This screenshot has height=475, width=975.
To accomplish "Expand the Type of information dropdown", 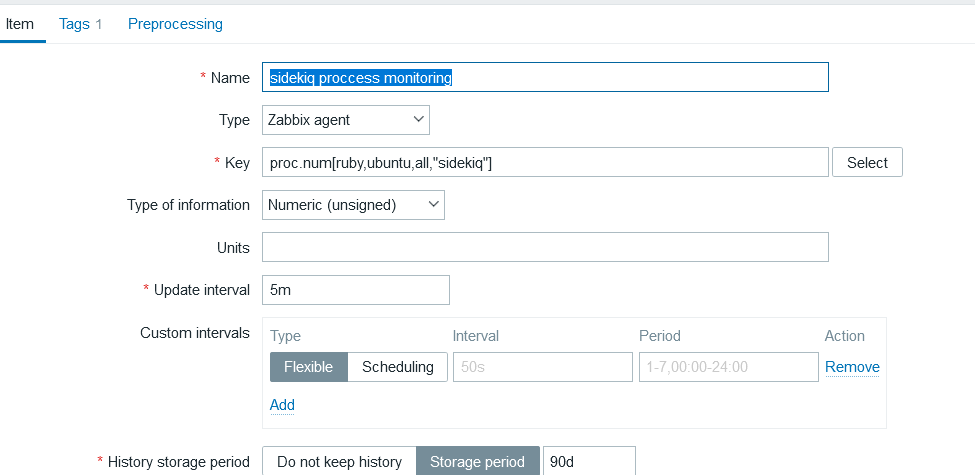I will click(353, 205).
